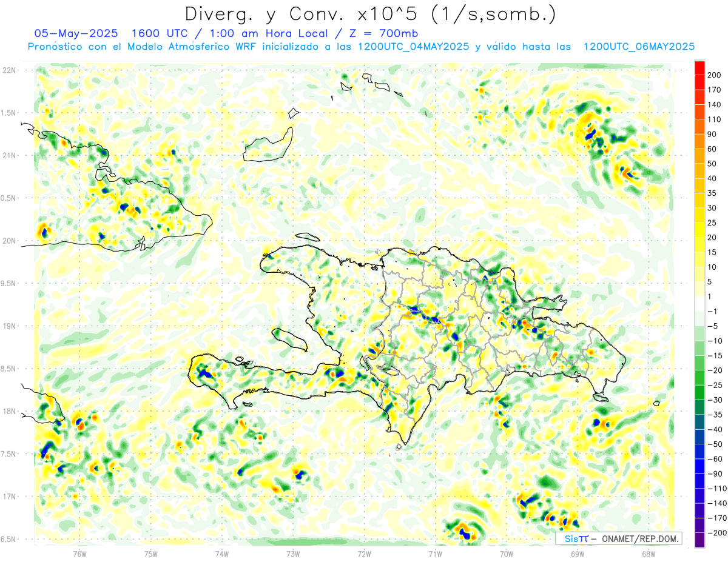Click the positive '50' colorbar value
Screen dimensions: 728x562
point(712,164)
